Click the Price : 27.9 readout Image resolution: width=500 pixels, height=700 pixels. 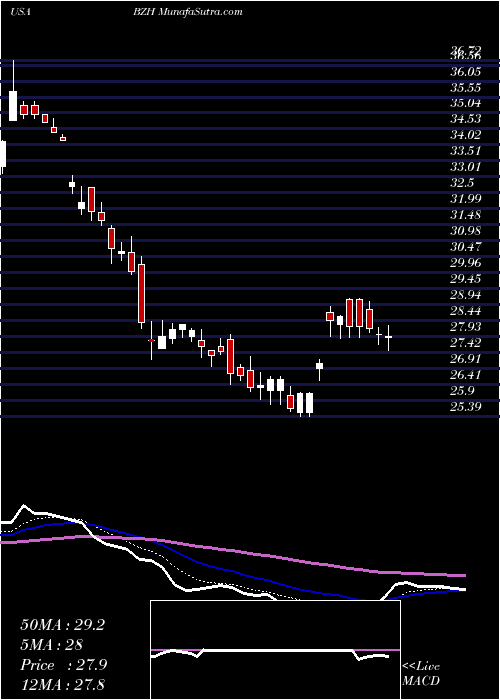[x=64, y=665]
